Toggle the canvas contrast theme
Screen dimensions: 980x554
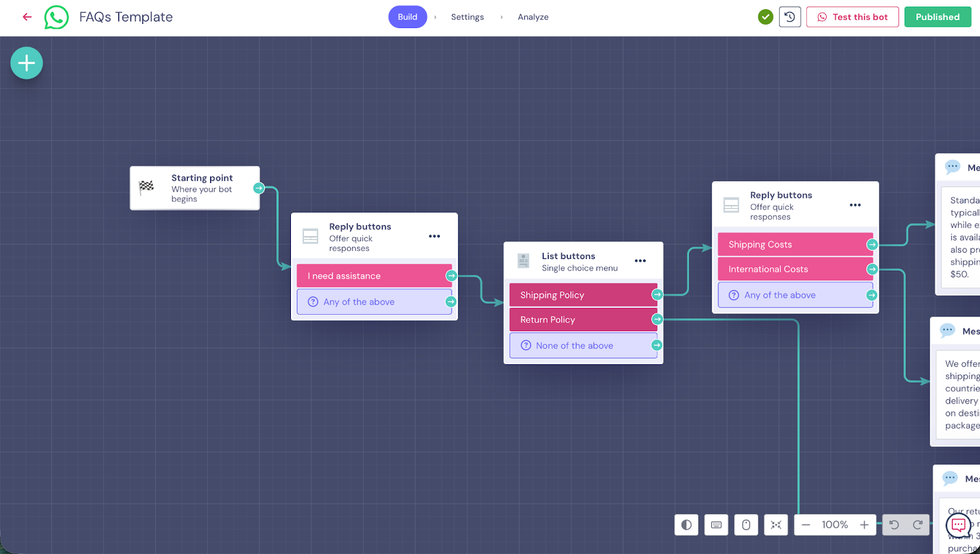coord(687,525)
